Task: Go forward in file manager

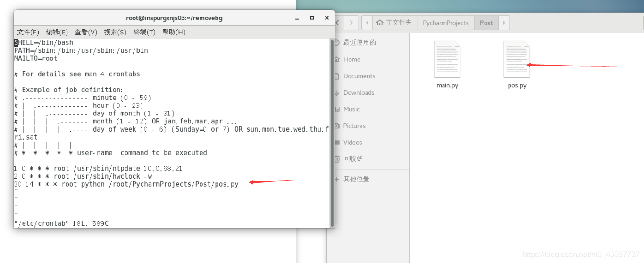Action: pos(351,22)
